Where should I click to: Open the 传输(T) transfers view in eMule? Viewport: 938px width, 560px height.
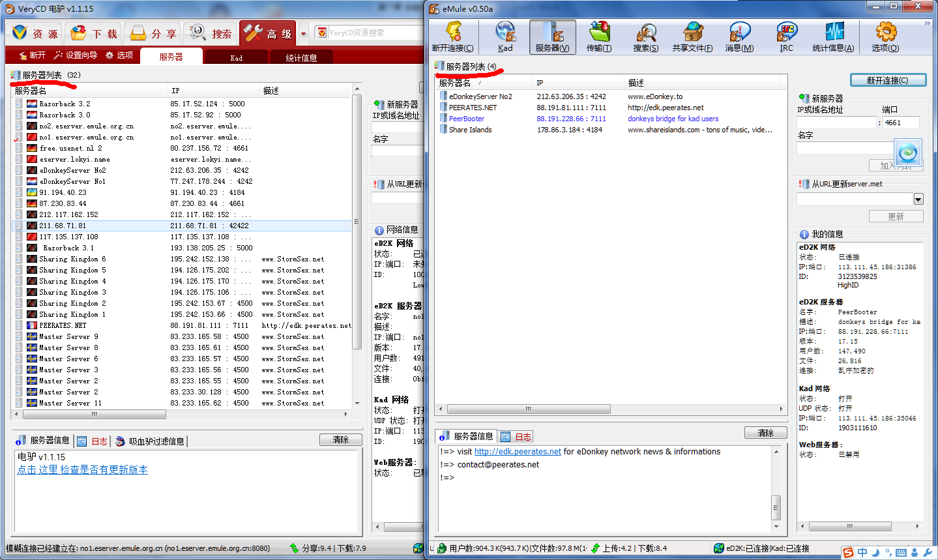pyautogui.click(x=599, y=37)
